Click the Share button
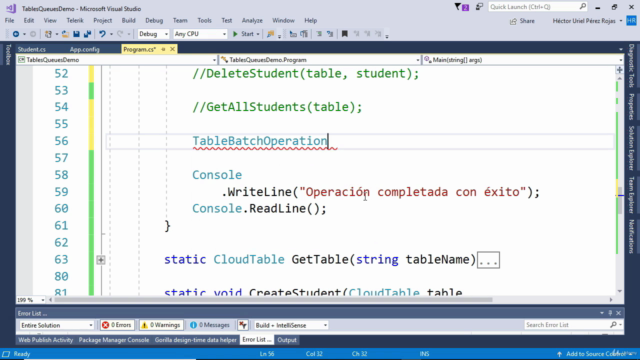The height and width of the screenshot is (360, 640). tap(522, 21)
